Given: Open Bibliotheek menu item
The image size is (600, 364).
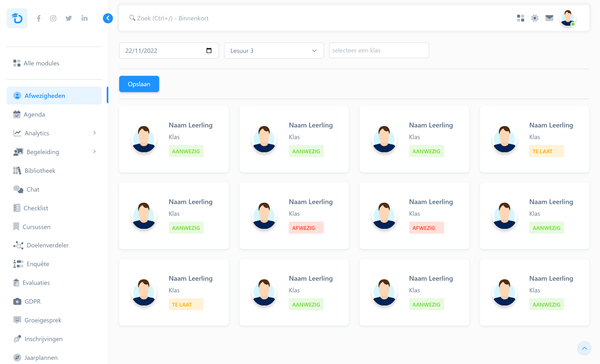Looking at the screenshot, I should pos(54,171).
